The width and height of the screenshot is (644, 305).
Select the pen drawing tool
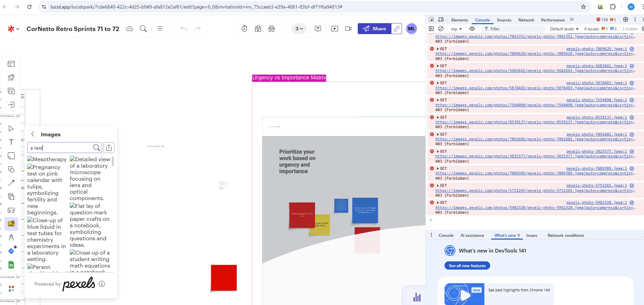point(11,238)
